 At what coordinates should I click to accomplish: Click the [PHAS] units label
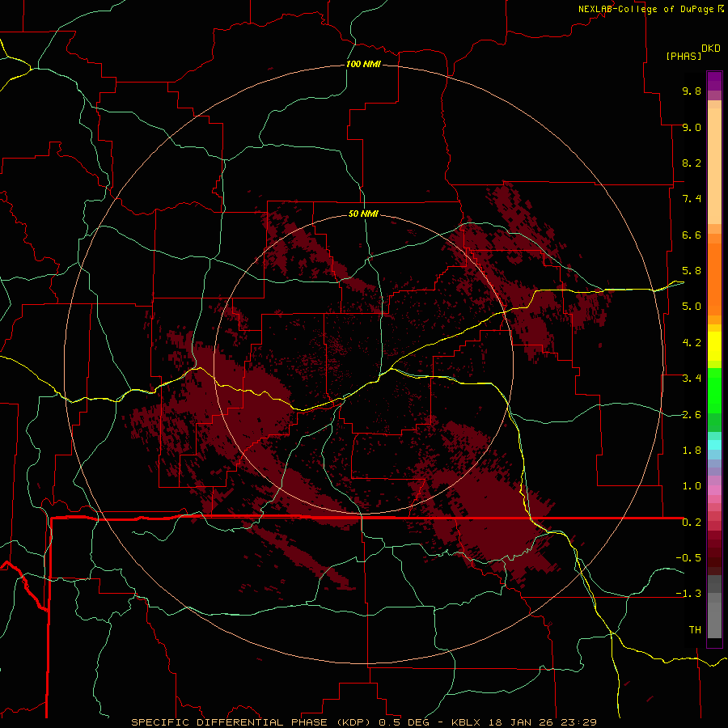coord(684,56)
